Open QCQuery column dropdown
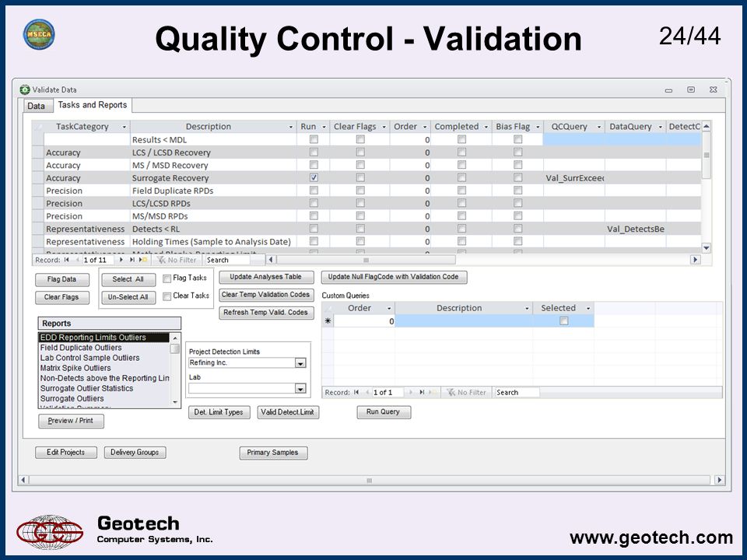 coord(599,127)
